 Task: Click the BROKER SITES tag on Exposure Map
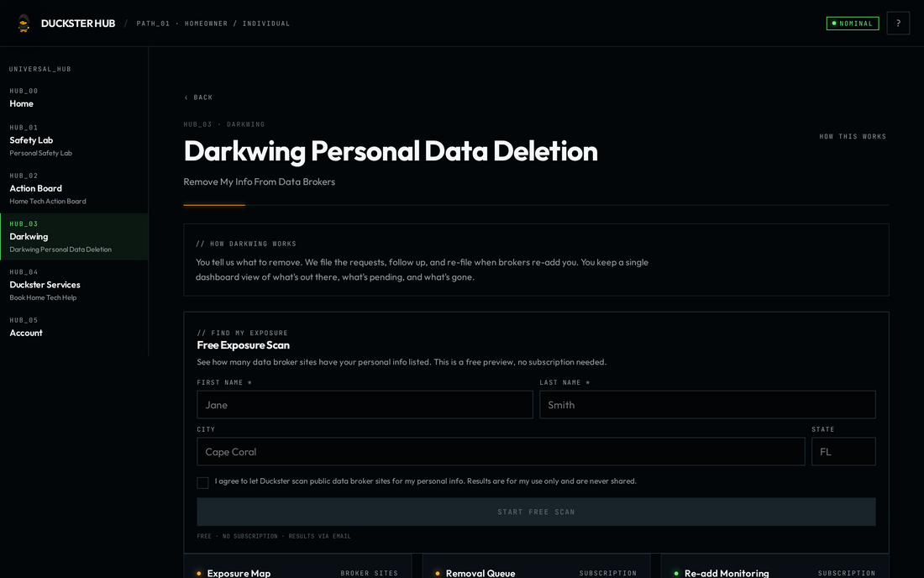point(370,573)
